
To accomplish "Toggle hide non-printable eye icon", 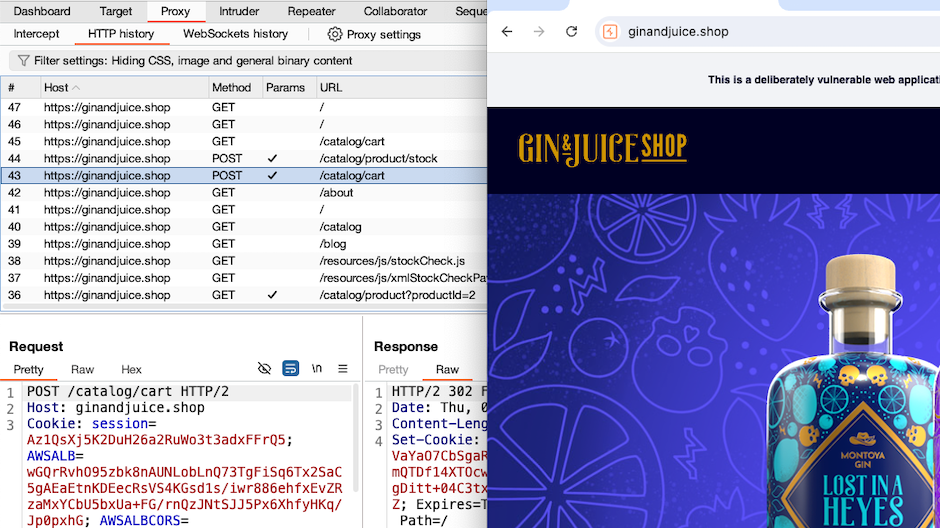I will click(264, 368).
